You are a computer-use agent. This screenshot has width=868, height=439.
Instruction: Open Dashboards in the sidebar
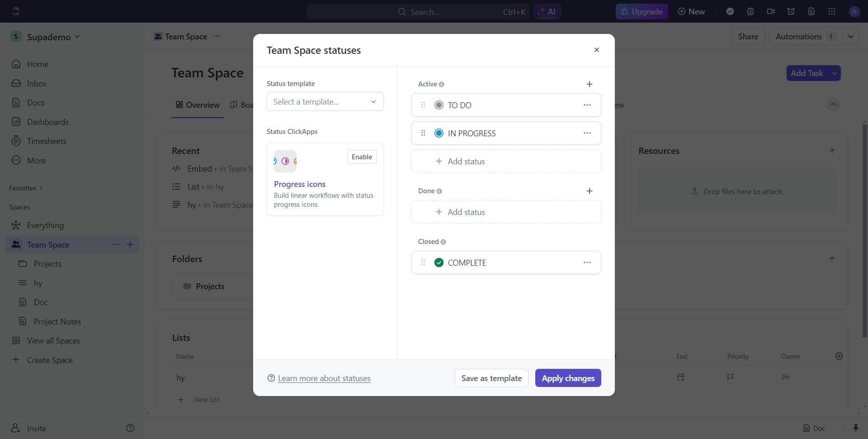tap(47, 122)
